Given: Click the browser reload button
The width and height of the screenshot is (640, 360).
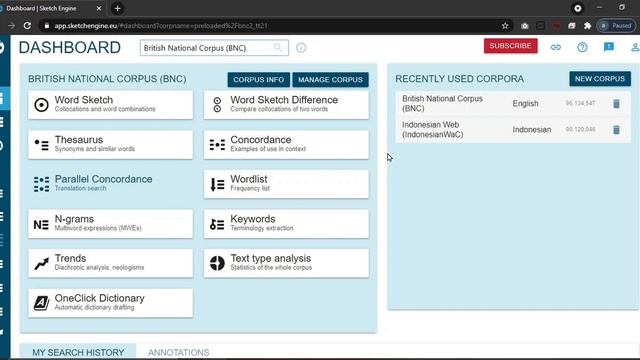Looking at the screenshot, I should pyautogui.click(x=27, y=26).
